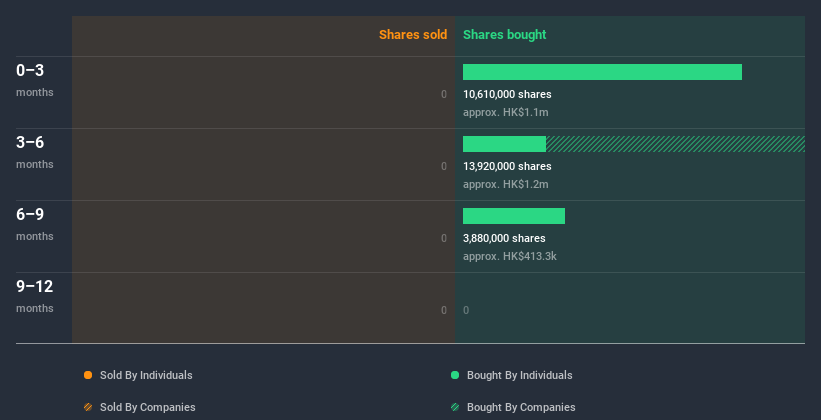Click the approx. HK$1.2m amount
The width and height of the screenshot is (821, 420).
506,184
